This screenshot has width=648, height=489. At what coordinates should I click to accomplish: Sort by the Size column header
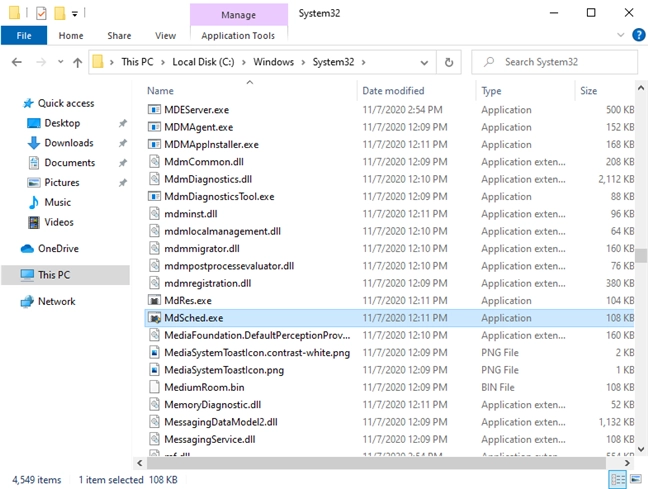[x=605, y=91]
